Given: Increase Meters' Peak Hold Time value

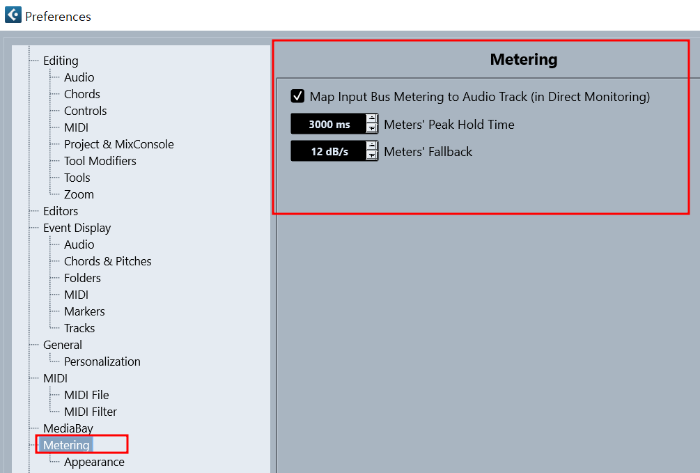Looking at the screenshot, I should pyautogui.click(x=371, y=119).
